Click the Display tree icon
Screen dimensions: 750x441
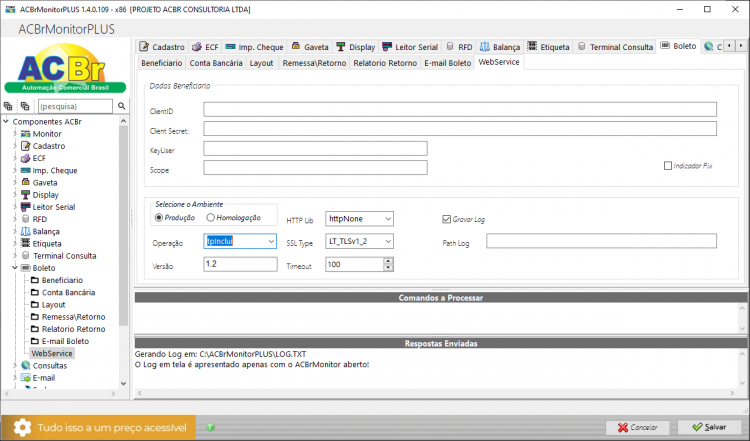[x=25, y=195]
